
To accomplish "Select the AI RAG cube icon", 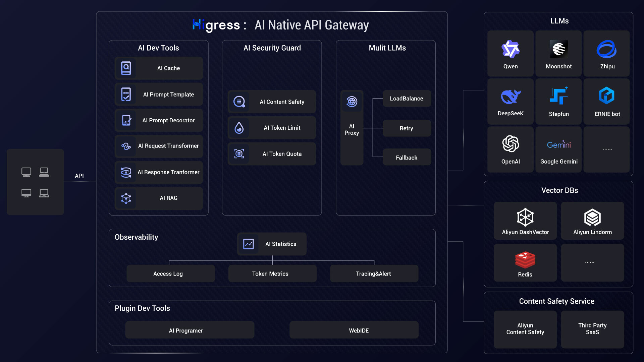I will click(x=126, y=198).
